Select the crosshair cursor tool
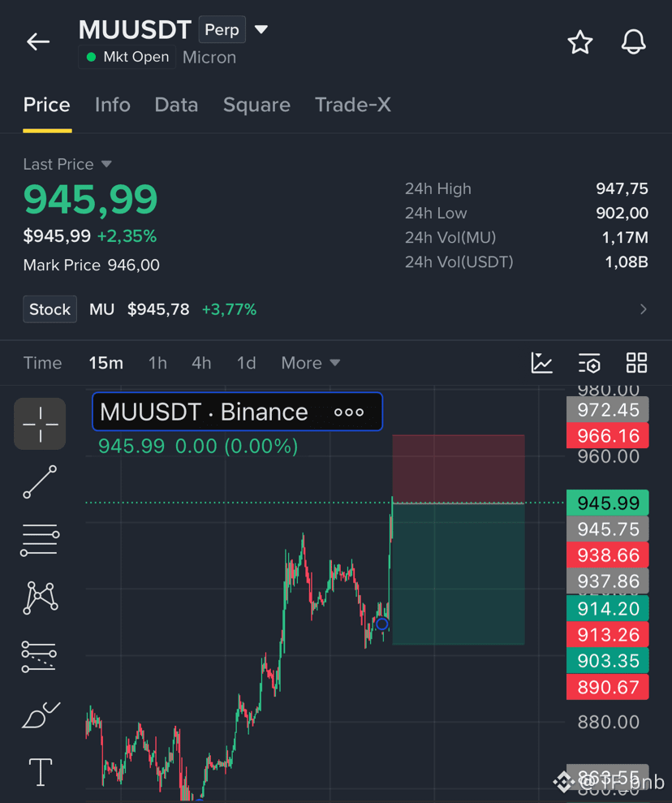The width and height of the screenshot is (672, 803). [x=40, y=424]
